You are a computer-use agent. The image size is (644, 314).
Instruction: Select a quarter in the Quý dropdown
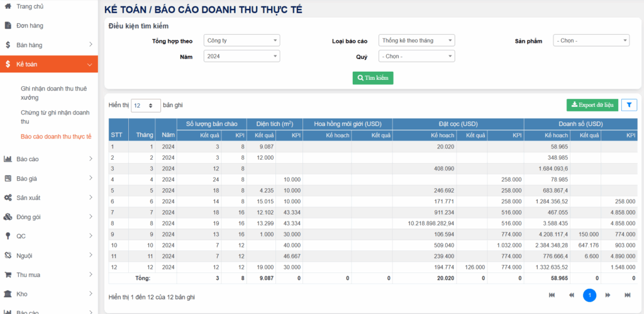(x=416, y=56)
